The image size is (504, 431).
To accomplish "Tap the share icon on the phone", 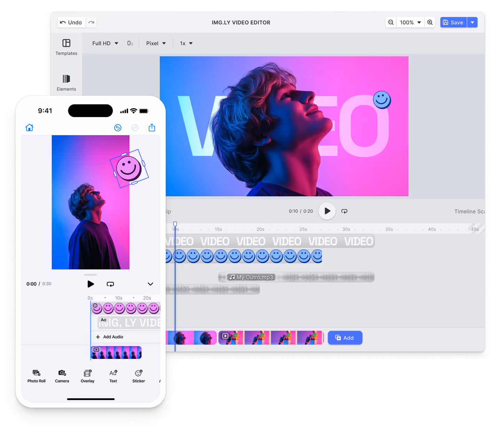I will point(152,127).
